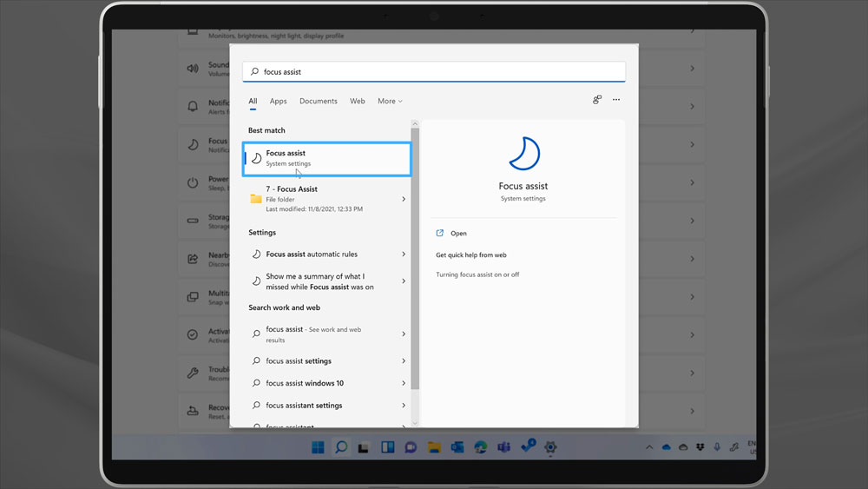
Task: Open Outlook from the taskbar
Action: [457, 447]
